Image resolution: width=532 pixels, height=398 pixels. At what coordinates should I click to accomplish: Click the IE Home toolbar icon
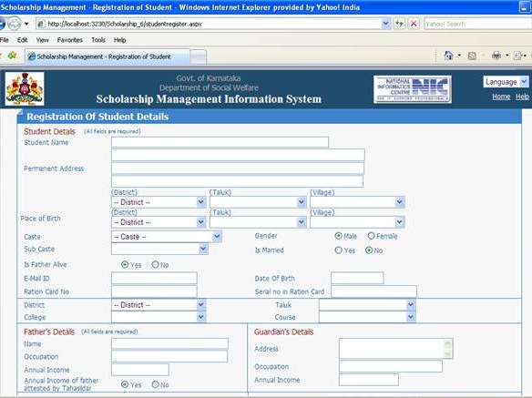point(448,56)
